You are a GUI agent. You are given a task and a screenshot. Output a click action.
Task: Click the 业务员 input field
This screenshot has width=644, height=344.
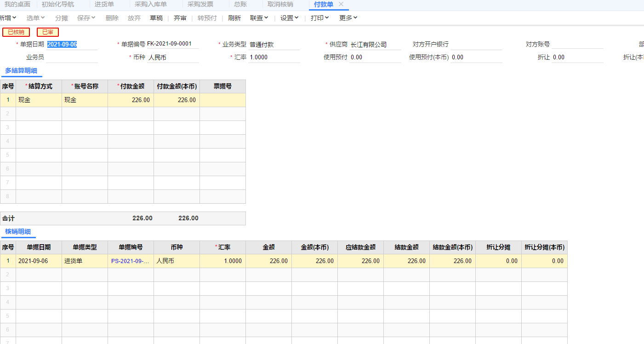tap(72, 57)
